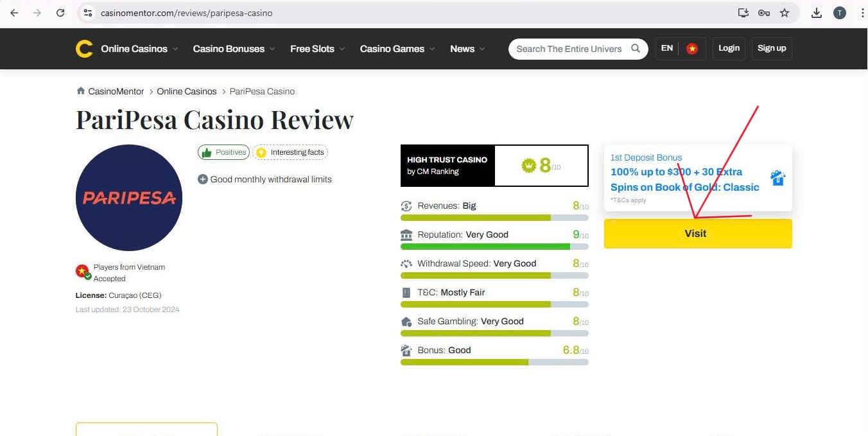Image resolution: width=868 pixels, height=436 pixels.
Task: Click the yellow Visit button
Action: point(698,234)
